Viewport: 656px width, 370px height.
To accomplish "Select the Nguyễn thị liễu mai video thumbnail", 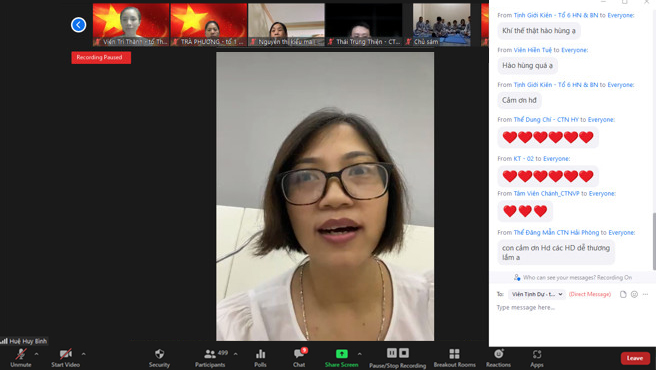I will (286, 25).
